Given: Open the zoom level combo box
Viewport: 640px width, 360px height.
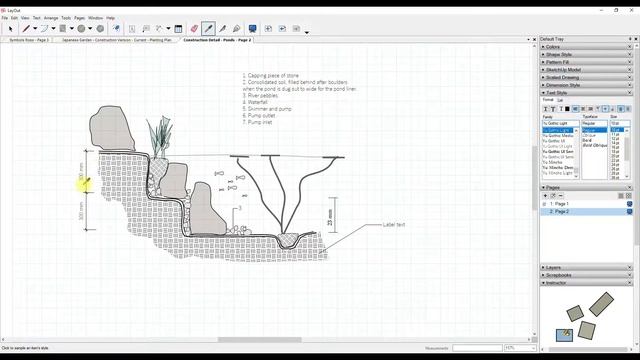Looking at the screenshot, I should 520,348.
